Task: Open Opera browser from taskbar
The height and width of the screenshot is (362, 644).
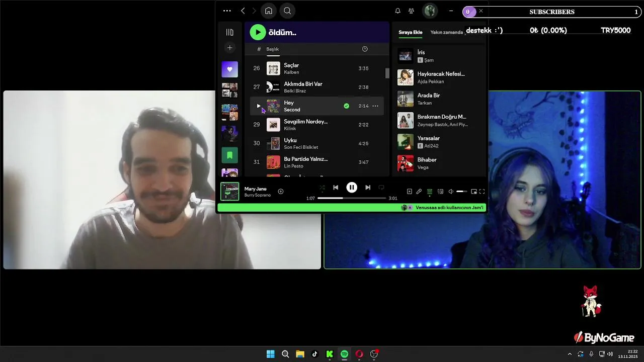Action: click(359, 354)
